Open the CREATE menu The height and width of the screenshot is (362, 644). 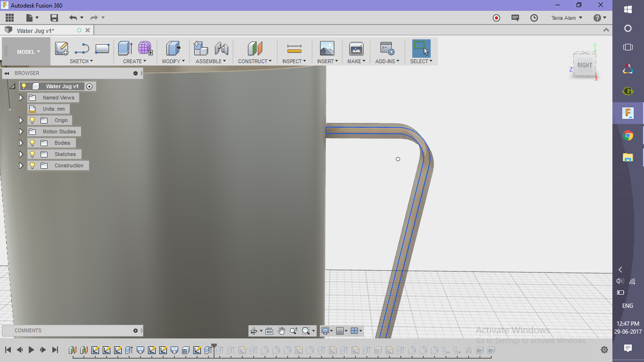[134, 61]
